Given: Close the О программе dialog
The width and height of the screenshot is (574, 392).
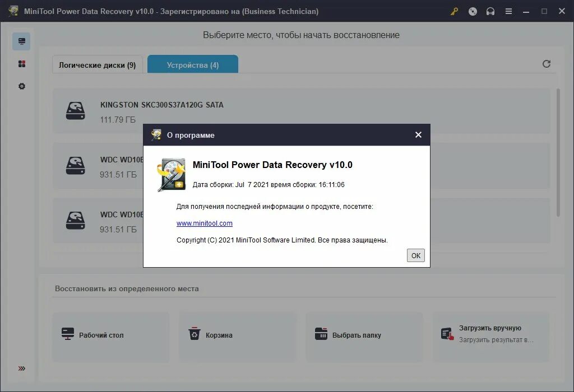Looking at the screenshot, I should (418, 135).
